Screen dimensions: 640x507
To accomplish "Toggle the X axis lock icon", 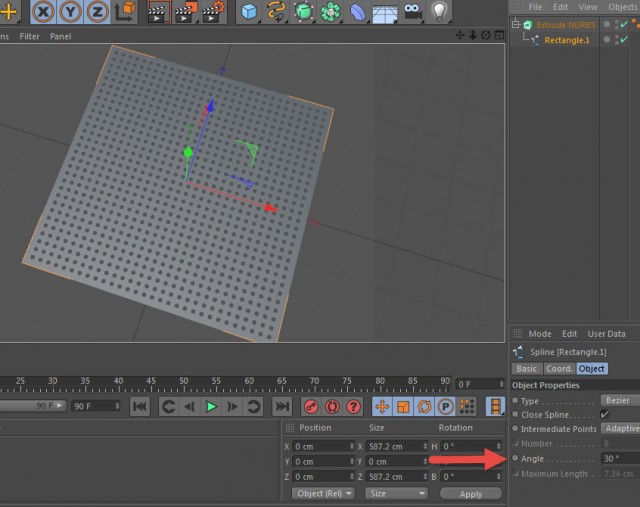I will [43, 12].
